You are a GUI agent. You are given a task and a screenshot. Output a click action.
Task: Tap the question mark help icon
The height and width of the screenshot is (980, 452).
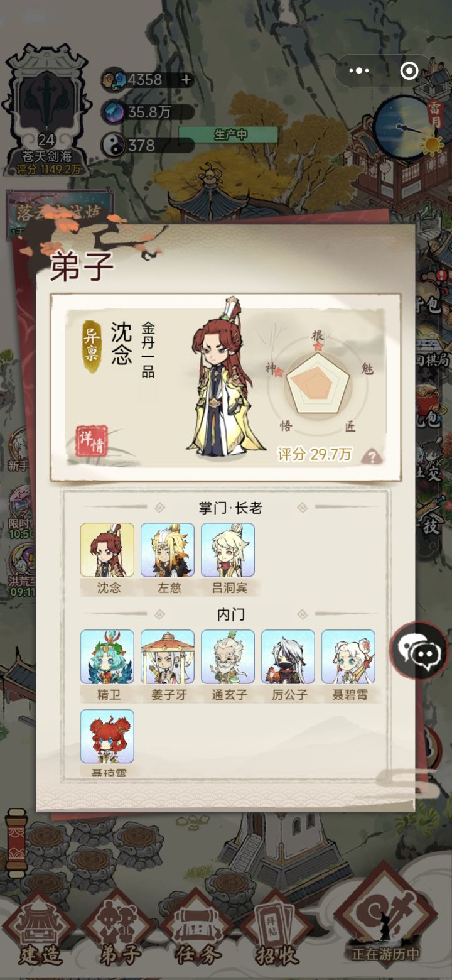coord(372,456)
